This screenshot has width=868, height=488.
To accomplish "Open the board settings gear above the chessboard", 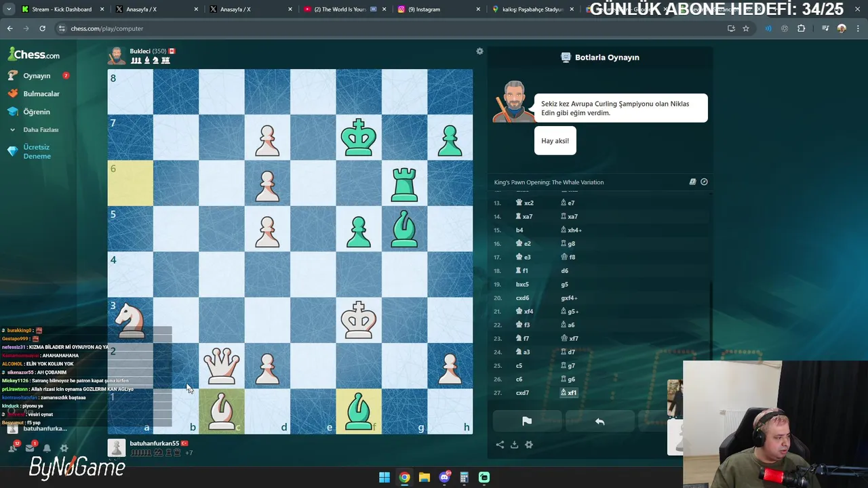I will coord(479,52).
